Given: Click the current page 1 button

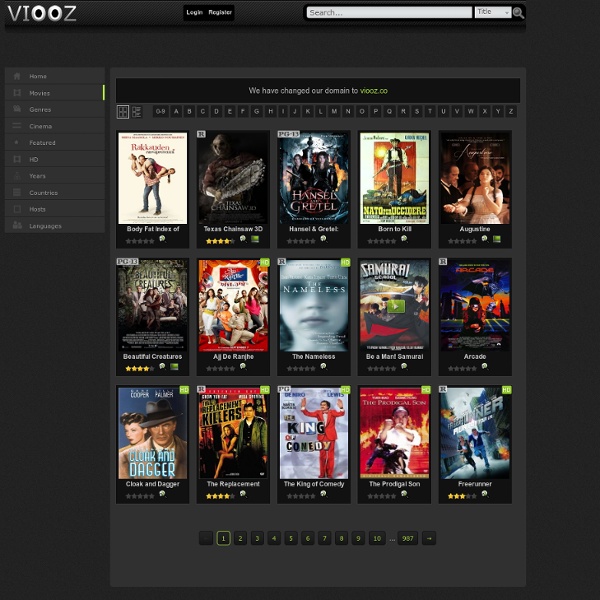Looking at the screenshot, I should click(223, 538).
